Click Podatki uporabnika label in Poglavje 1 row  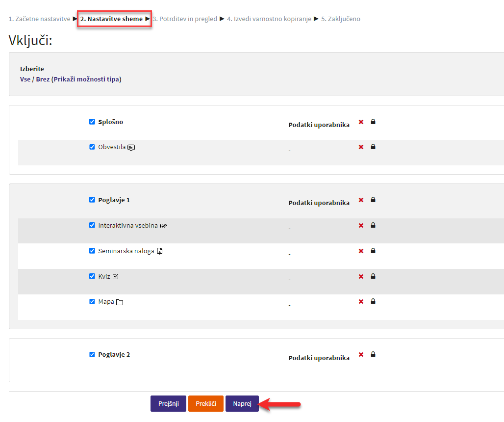point(319,203)
